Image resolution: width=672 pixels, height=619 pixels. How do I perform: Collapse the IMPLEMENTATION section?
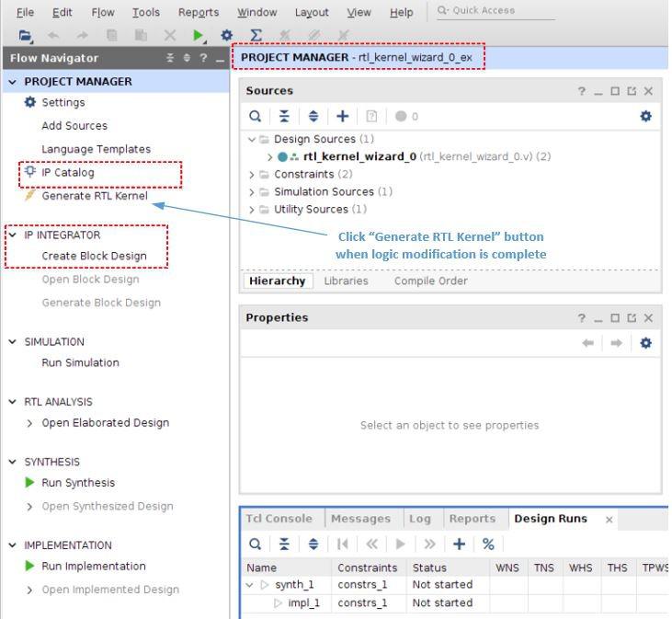tap(13, 545)
